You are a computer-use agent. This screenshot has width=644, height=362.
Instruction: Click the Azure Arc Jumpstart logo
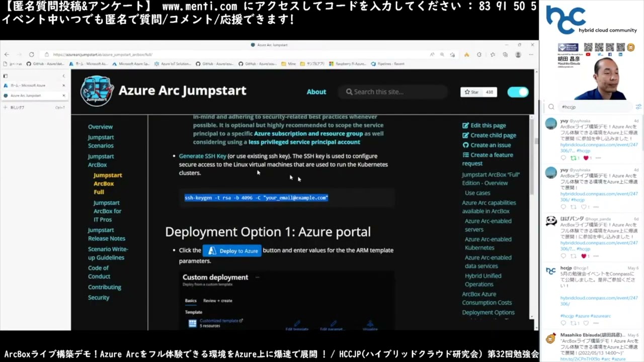[97, 91]
